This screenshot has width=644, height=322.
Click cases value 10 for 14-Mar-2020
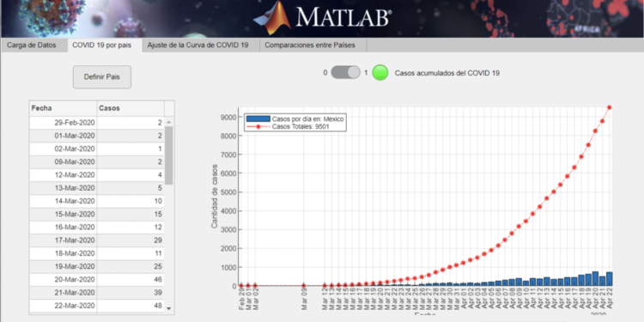131,201
